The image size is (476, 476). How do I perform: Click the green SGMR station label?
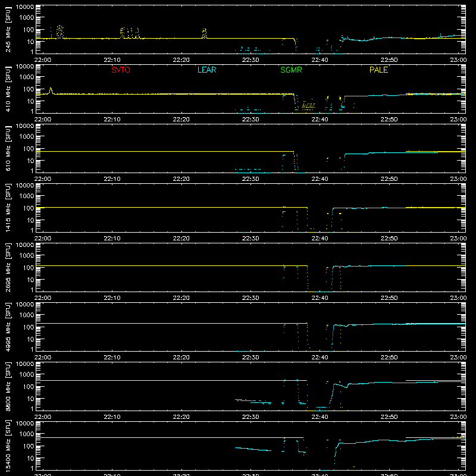(291, 70)
